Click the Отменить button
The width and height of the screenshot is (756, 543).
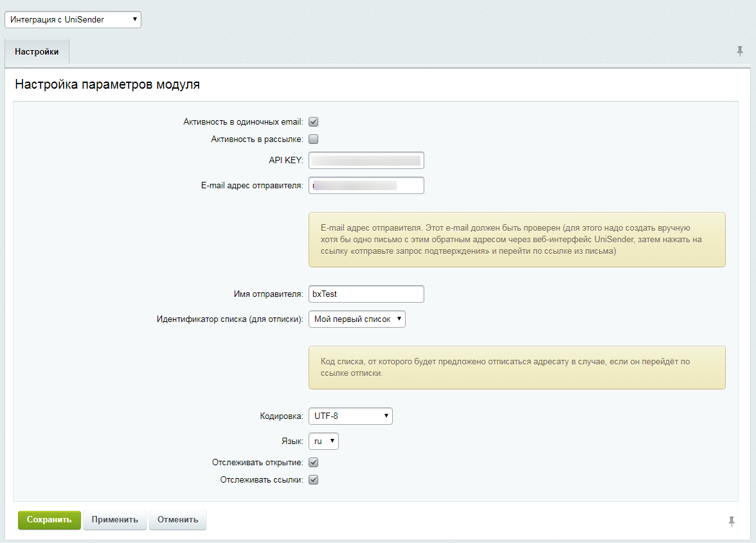[177, 520]
